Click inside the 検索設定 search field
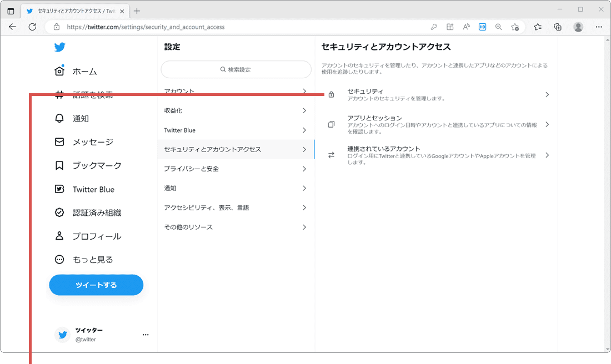Screen dimensions: 611x364 (x=236, y=69)
